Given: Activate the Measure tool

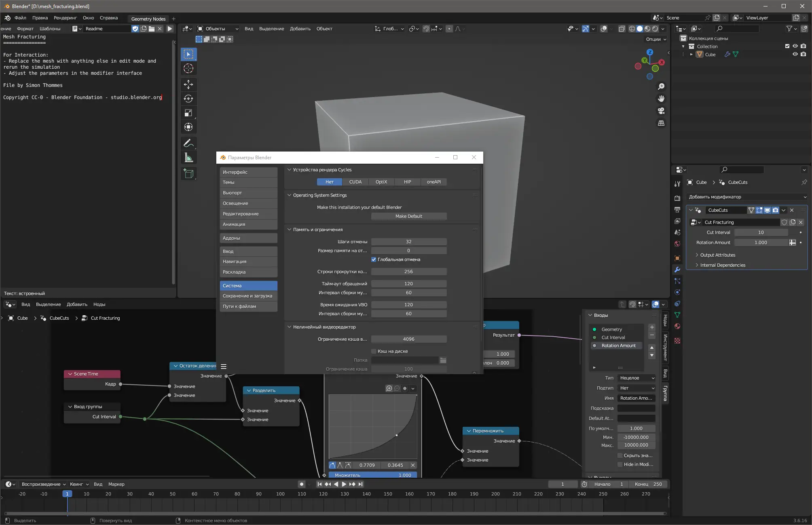Looking at the screenshot, I should pos(188,158).
